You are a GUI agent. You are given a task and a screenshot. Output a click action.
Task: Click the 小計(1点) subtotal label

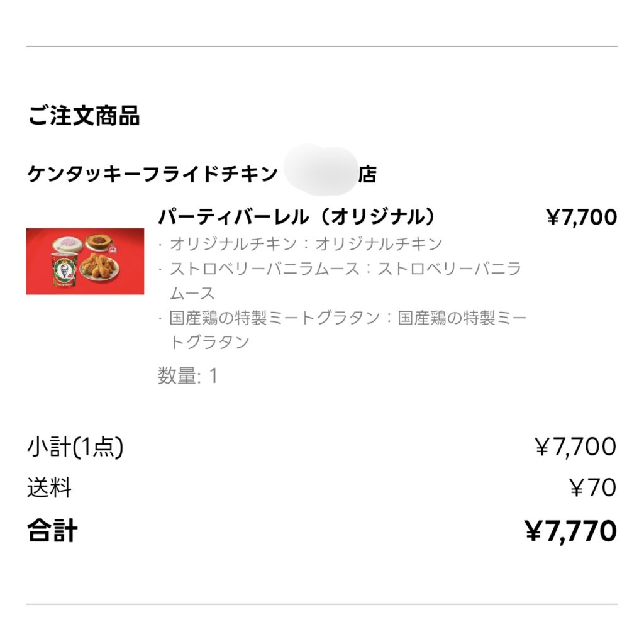pyautogui.click(x=75, y=447)
